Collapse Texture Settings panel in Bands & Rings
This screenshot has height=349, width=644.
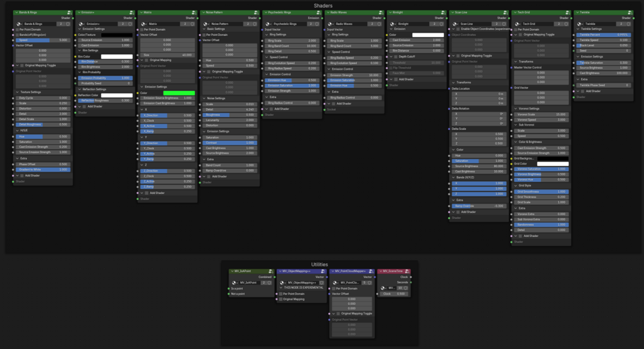tap(18, 92)
